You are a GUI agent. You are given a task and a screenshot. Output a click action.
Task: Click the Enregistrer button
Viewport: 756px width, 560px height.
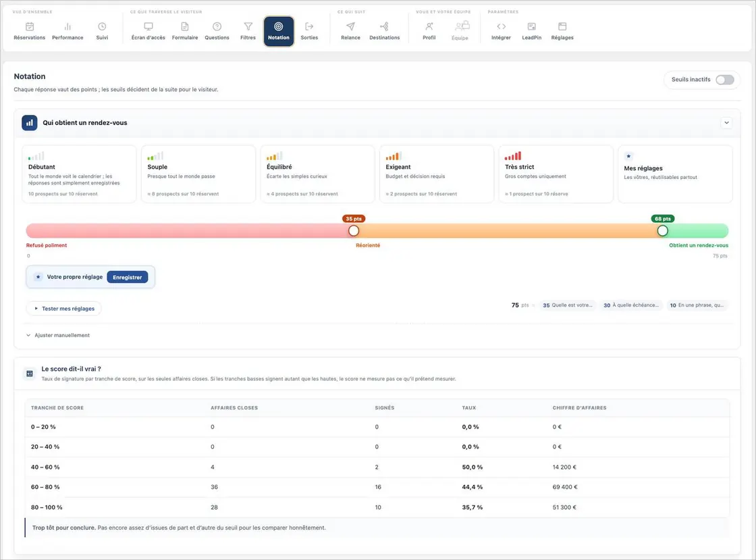click(128, 278)
